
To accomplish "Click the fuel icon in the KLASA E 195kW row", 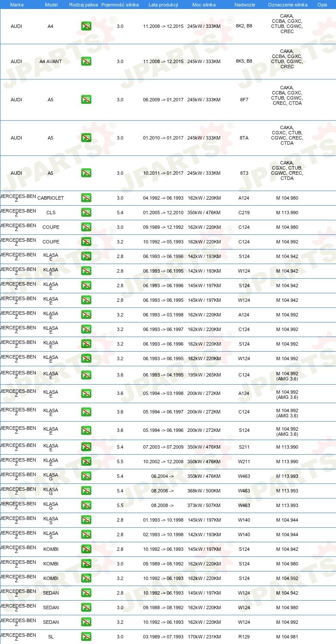I will tap(86, 375).
